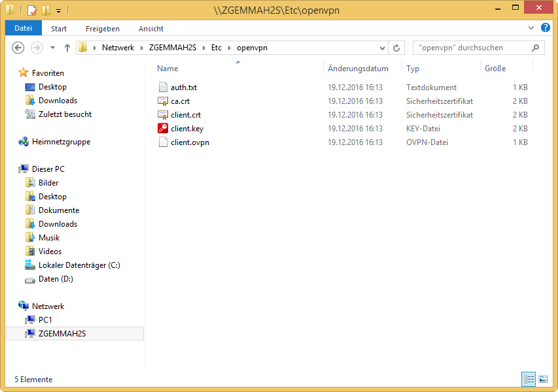Switch to large thumbnails view icon

542,379
